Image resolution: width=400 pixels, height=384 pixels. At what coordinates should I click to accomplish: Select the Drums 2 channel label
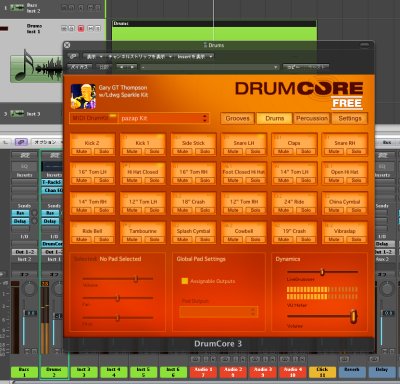click(54, 372)
